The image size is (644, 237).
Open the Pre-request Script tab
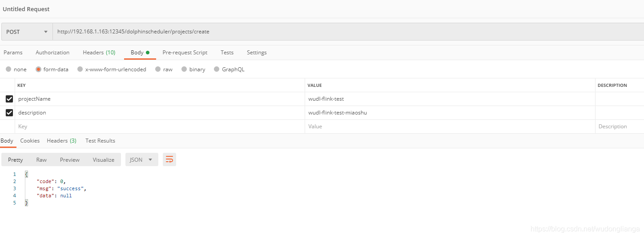click(185, 53)
